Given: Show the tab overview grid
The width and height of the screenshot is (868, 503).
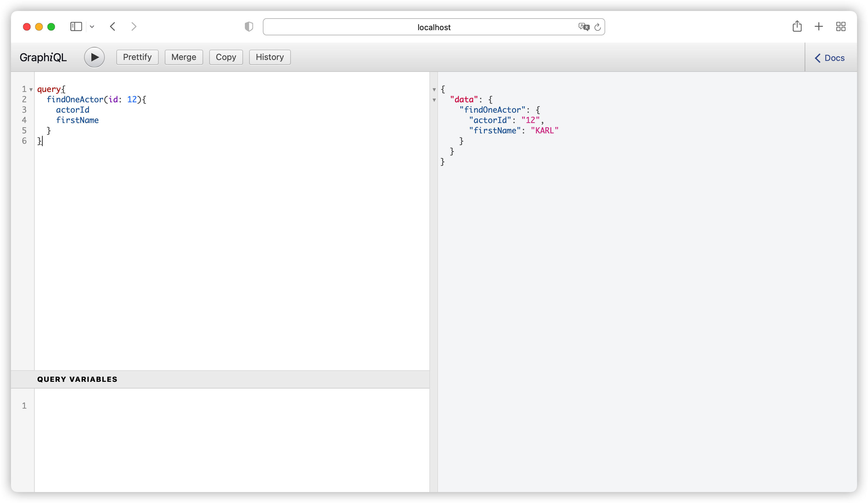Looking at the screenshot, I should (x=841, y=26).
